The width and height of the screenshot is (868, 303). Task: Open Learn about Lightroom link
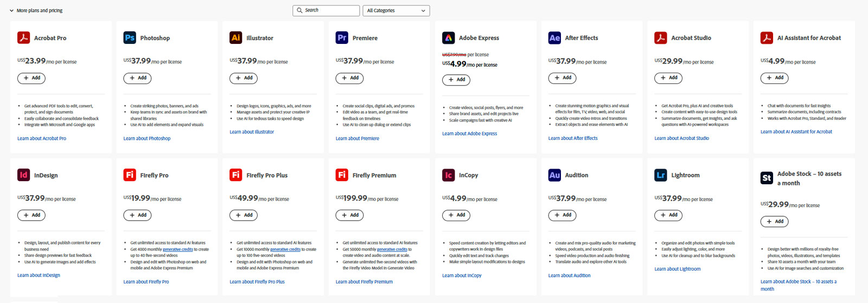678,269
